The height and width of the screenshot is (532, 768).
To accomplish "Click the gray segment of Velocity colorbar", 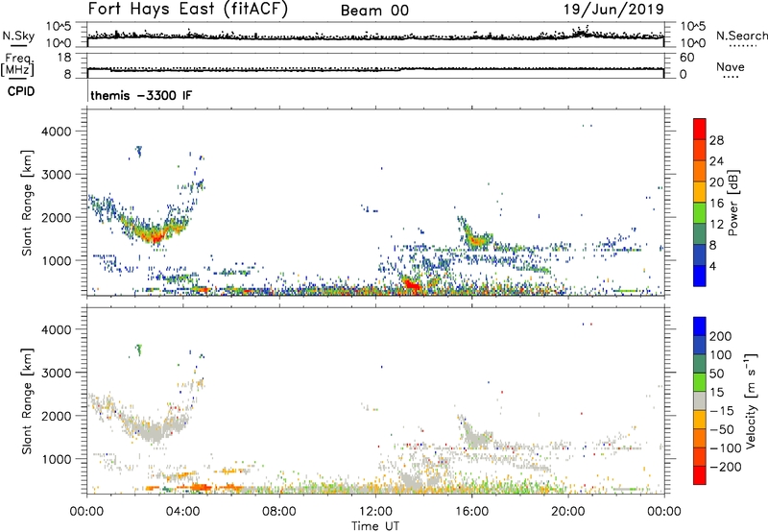I will tap(700, 400).
